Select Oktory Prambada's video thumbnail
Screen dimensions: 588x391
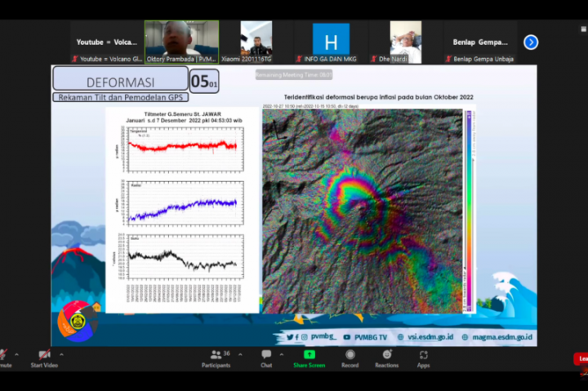pos(181,42)
